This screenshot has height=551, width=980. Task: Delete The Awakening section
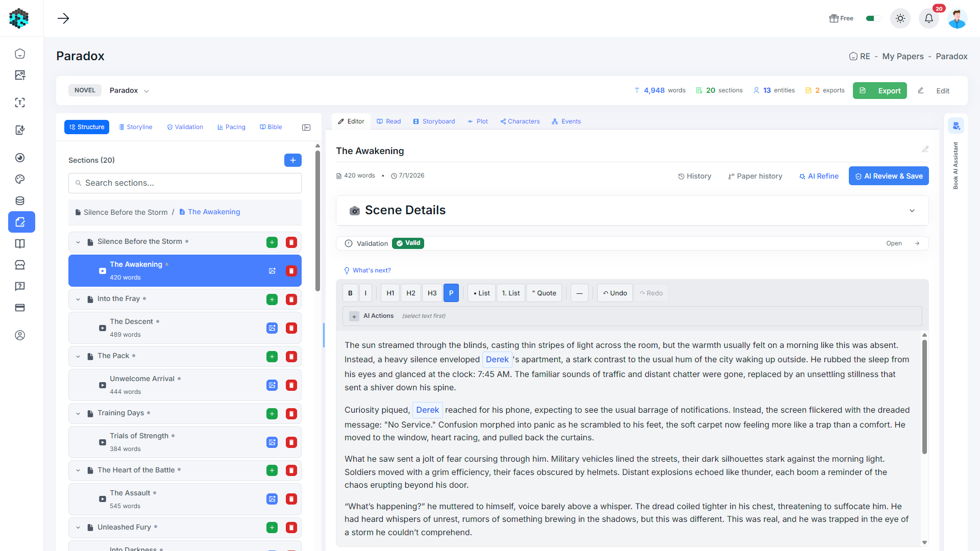pos(291,271)
